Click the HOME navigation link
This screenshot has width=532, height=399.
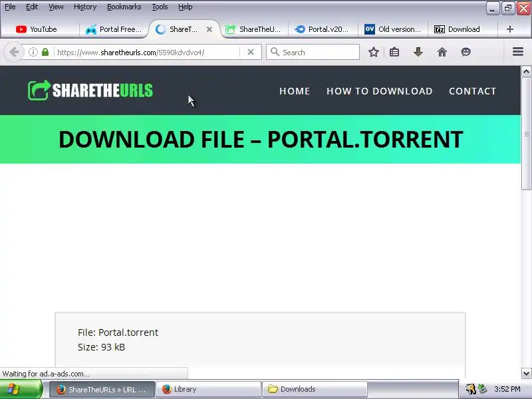point(295,91)
